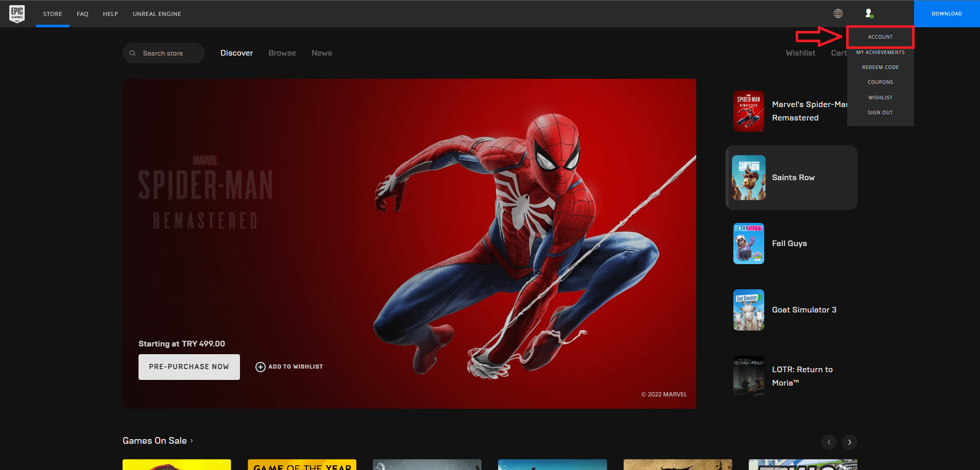Screen dimensions: 980x470
Task: Click the user profile icon
Action: (869, 13)
